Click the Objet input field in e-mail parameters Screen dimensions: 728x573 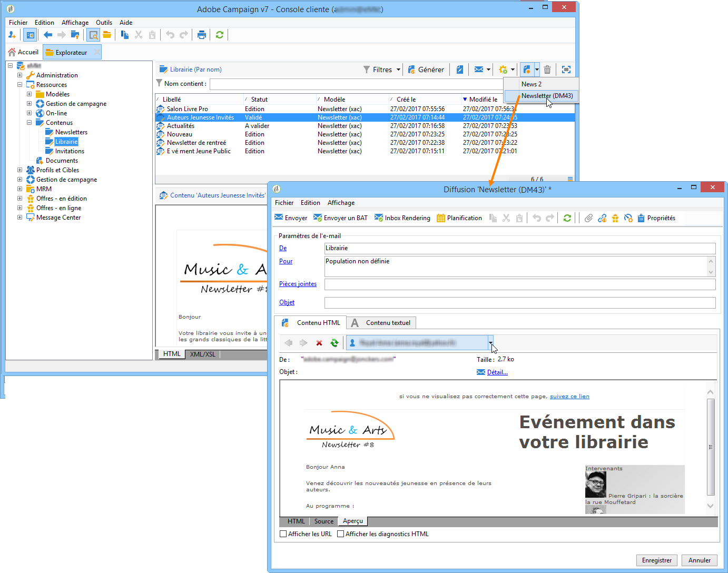coord(520,303)
